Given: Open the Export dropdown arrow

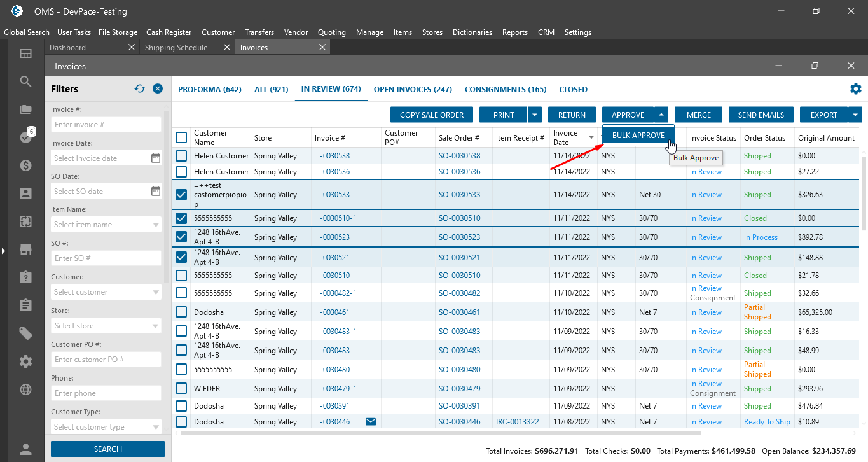Looking at the screenshot, I should [855, 115].
